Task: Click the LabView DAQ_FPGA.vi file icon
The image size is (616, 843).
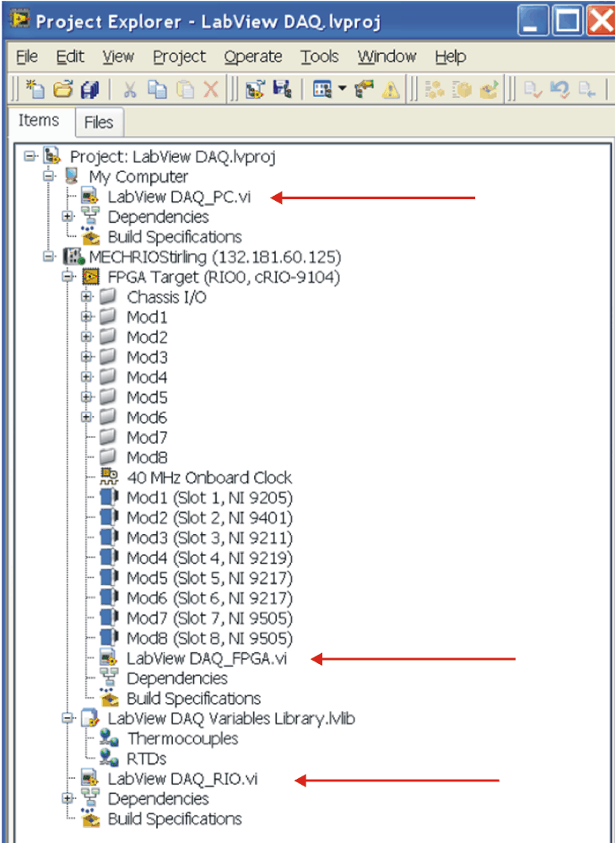Action: tap(109, 658)
